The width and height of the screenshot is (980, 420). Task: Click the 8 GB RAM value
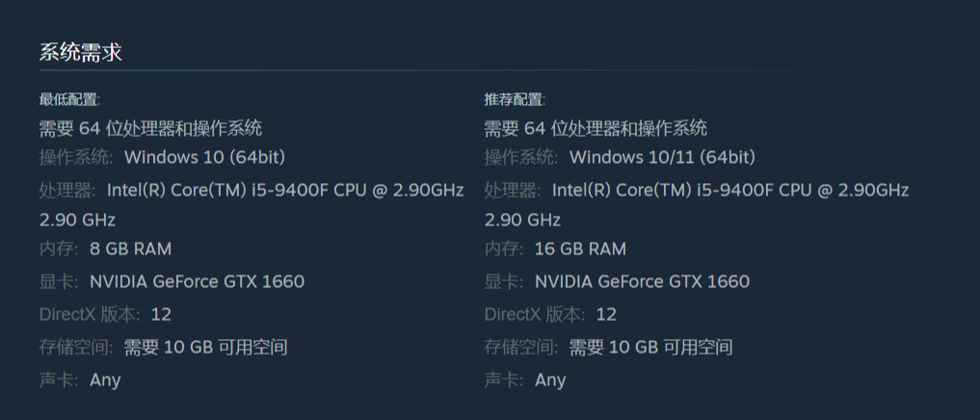130,249
